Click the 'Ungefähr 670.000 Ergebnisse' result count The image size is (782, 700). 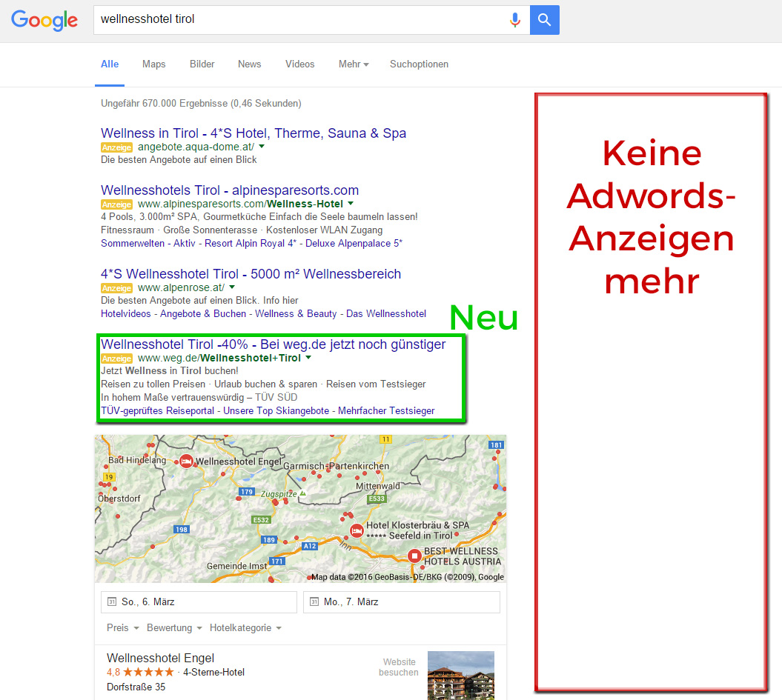pos(201,103)
